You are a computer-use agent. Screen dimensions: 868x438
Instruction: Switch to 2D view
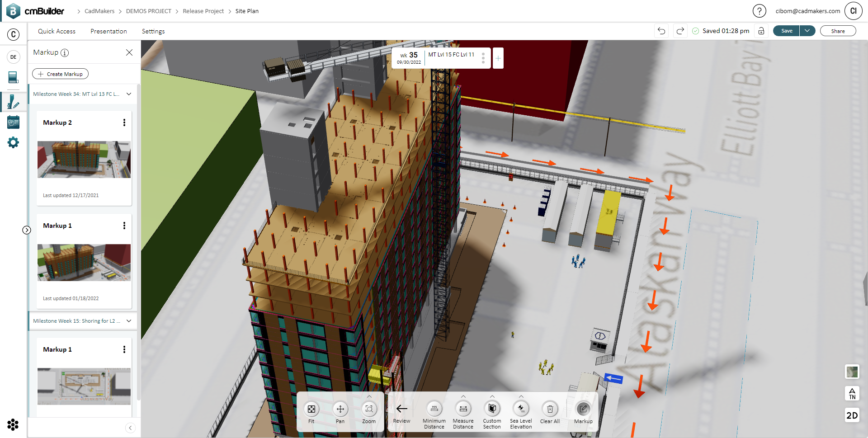pyautogui.click(x=852, y=415)
